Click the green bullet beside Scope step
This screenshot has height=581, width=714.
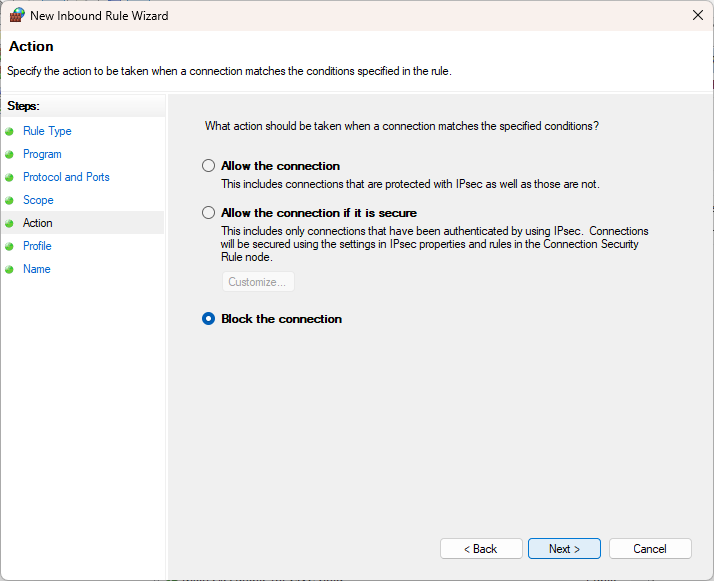(11, 200)
